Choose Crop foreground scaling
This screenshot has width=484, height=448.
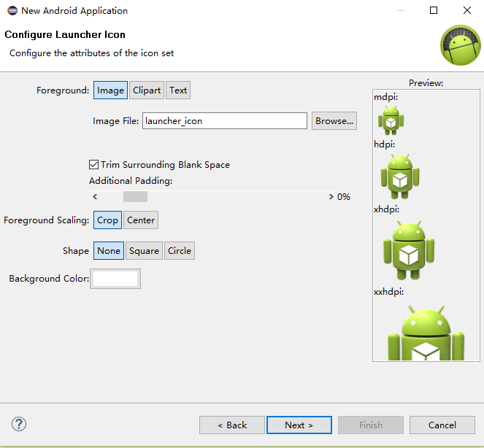(x=107, y=220)
